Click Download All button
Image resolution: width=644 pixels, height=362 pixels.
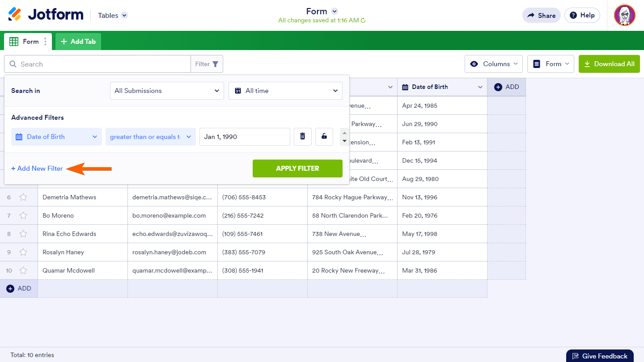tap(609, 64)
